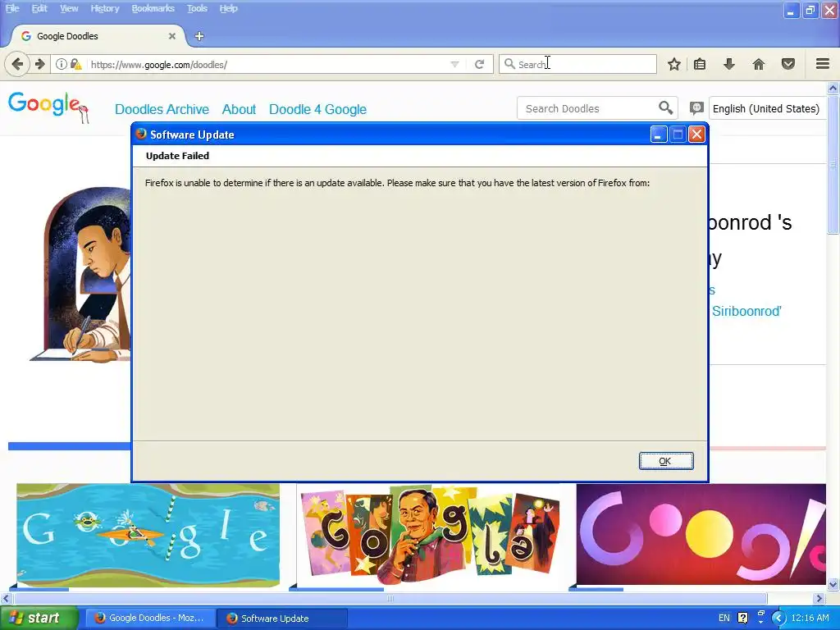Image resolution: width=840 pixels, height=630 pixels.
Task: Close the Google Doodles tab
Action: tap(172, 36)
